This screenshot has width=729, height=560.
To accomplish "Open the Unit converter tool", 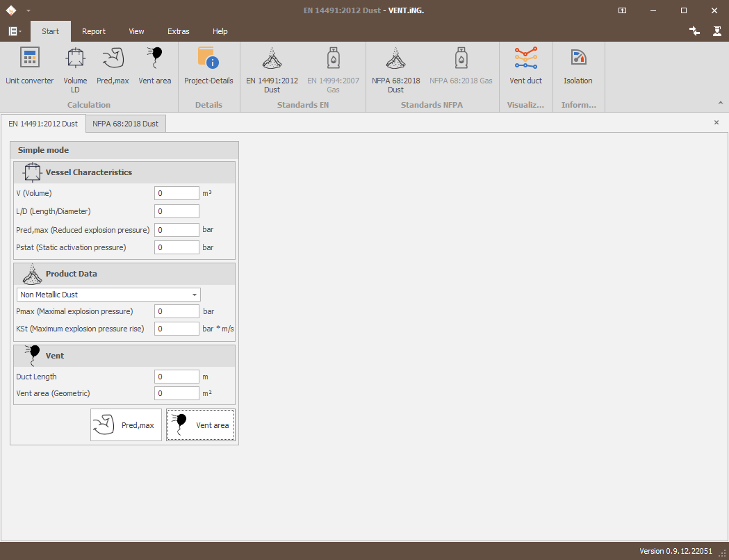I will coord(30,67).
